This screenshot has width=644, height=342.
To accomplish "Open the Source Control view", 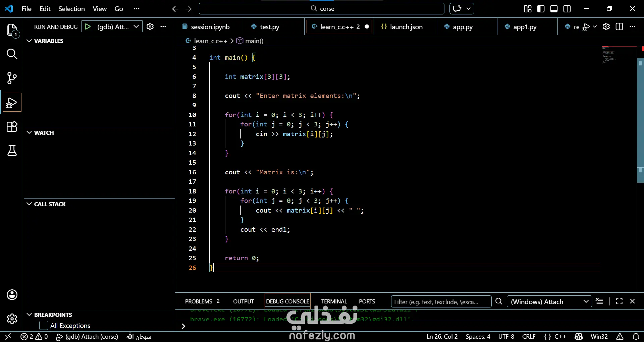I will click(12, 78).
